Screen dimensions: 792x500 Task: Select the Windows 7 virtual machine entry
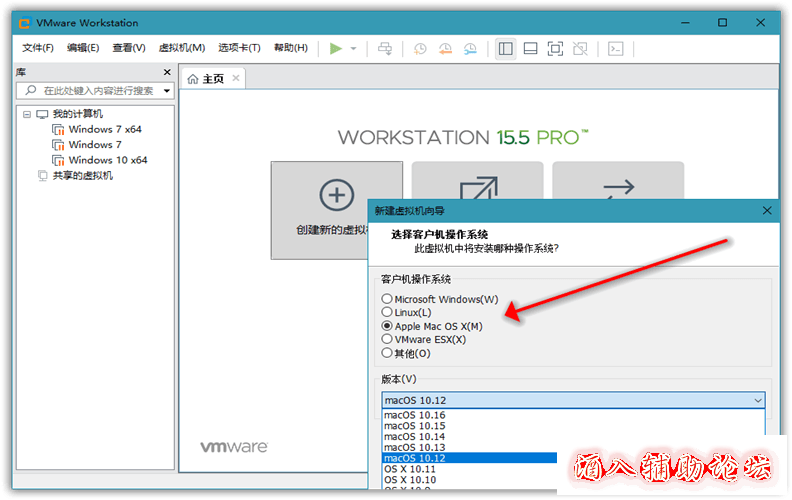(x=95, y=144)
